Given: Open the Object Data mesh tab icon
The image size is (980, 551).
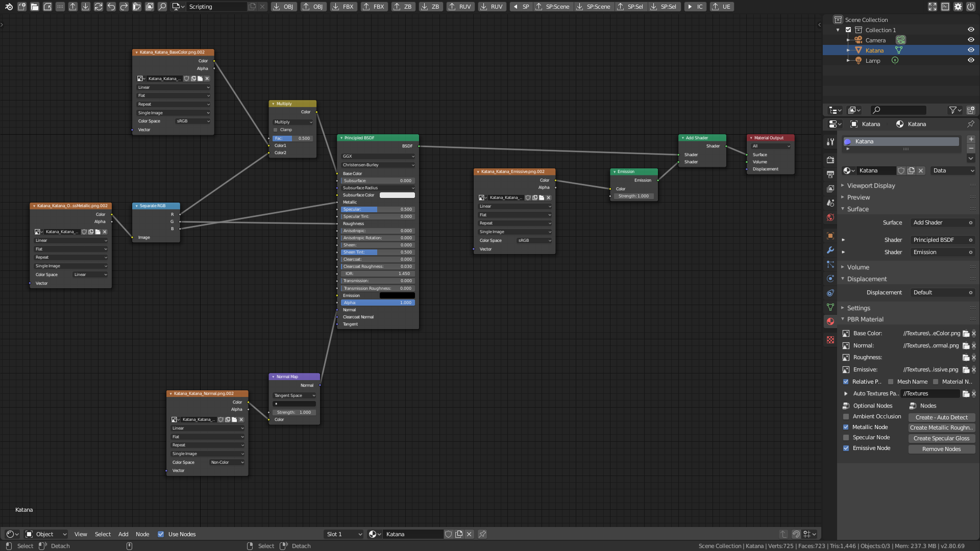Looking at the screenshot, I should point(830,307).
